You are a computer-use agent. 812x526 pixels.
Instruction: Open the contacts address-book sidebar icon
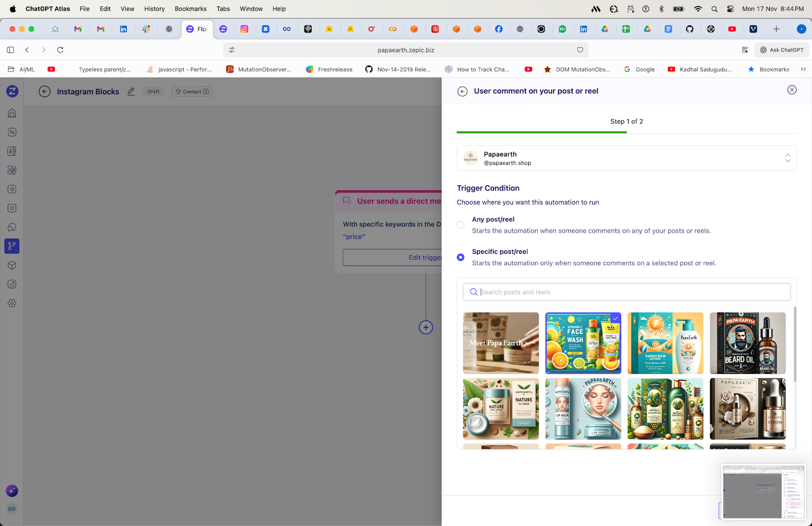[12, 151]
